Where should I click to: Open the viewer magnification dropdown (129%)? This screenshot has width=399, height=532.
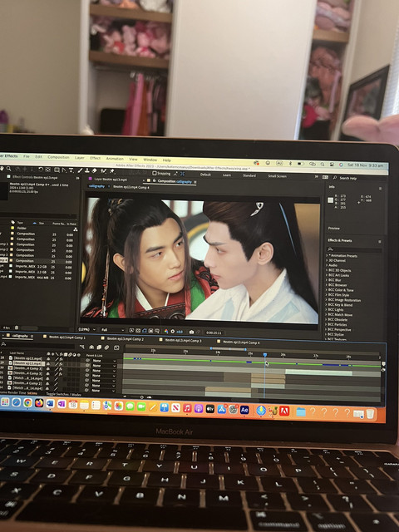87,329
